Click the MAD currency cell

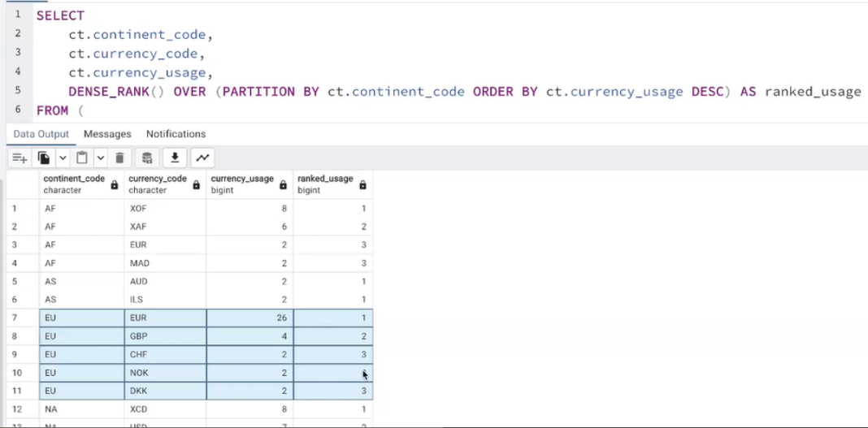(x=166, y=263)
